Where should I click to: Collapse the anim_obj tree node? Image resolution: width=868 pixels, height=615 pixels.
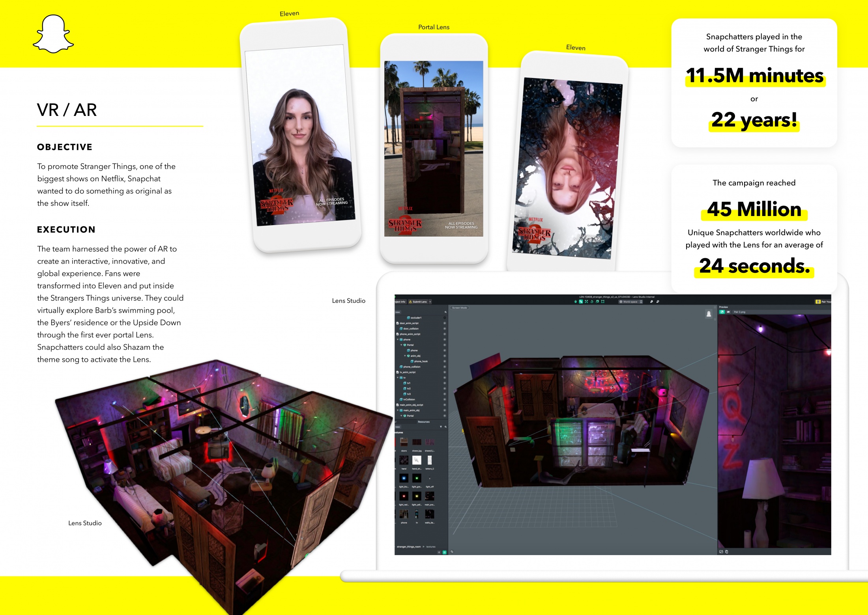pyautogui.click(x=405, y=356)
